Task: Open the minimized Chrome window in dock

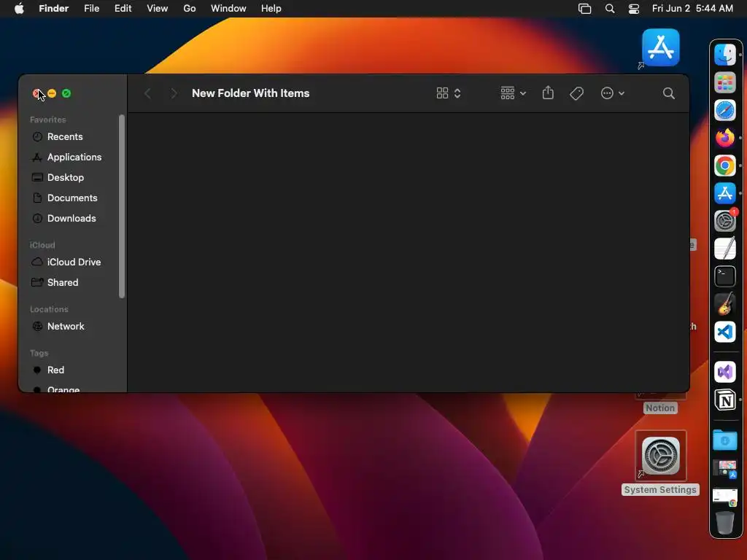Action: click(724, 497)
